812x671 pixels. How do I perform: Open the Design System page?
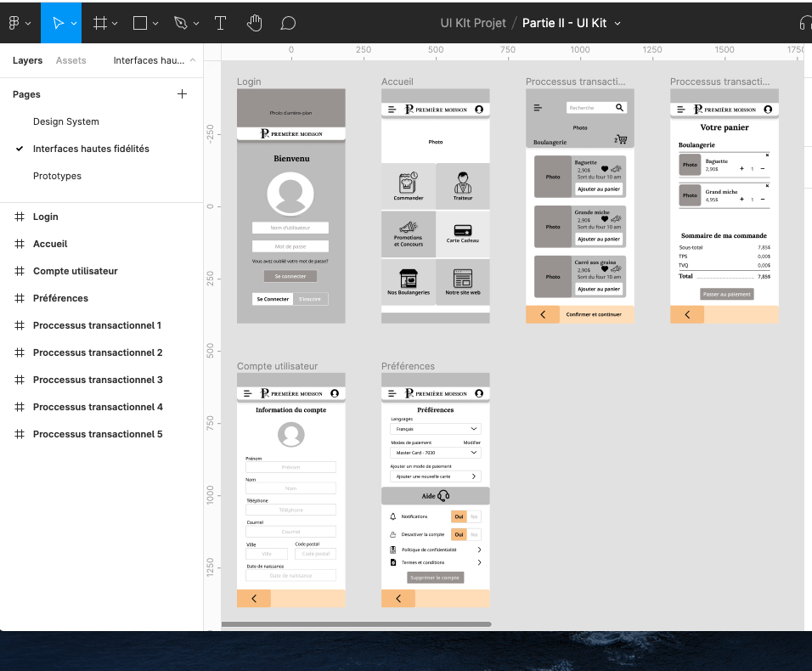[x=65, y=121]
